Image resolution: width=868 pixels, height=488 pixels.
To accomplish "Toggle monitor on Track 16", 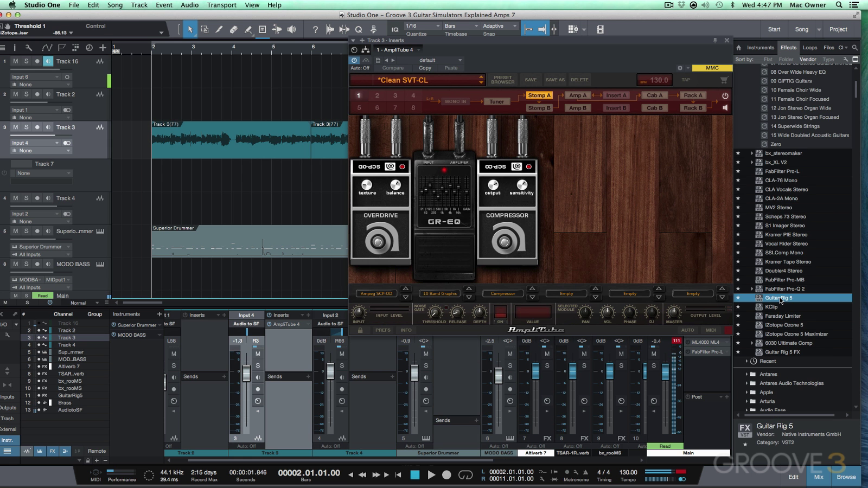I will click(x=48, y=61).
